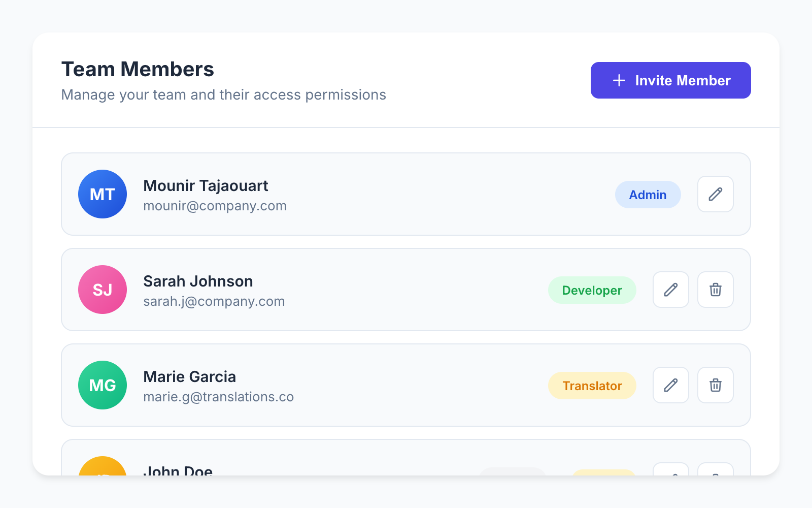Edit Sarah Johnson with pencil icon
The image size is (812, 508).
tap(670, 290)
